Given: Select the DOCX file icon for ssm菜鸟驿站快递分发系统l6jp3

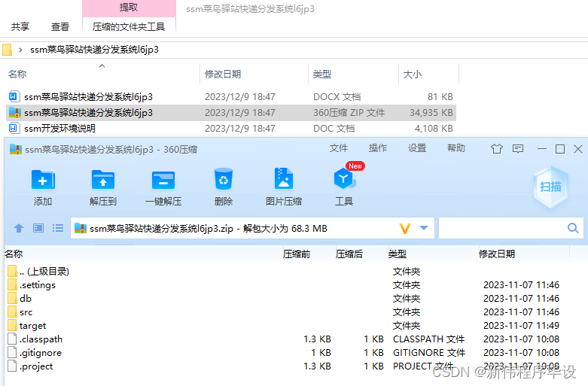Looking at the screenshot, I should click(14, 96).
